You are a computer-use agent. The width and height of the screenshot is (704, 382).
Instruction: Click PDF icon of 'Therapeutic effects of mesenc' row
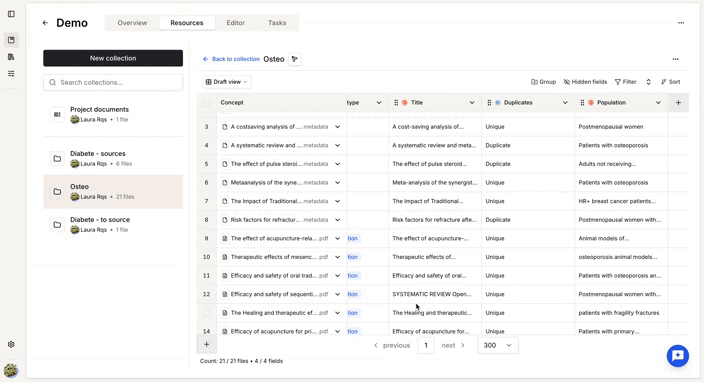tap(224, 257)
